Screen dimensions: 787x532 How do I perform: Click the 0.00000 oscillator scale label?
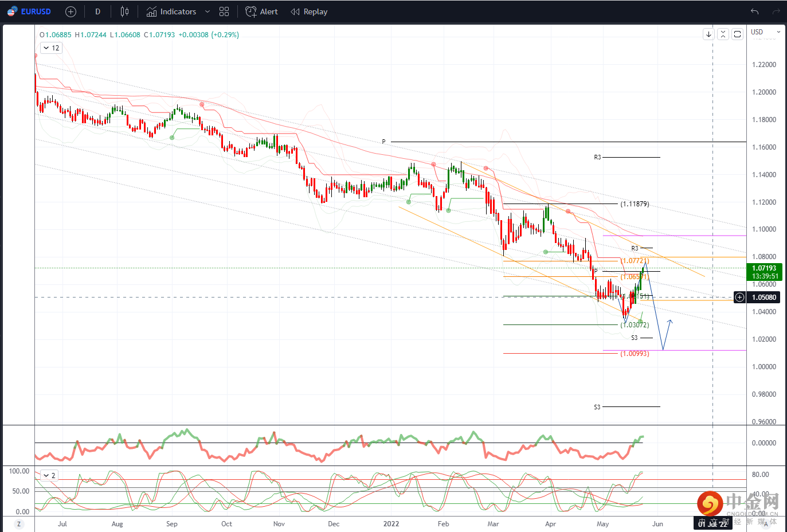point(764,443)
